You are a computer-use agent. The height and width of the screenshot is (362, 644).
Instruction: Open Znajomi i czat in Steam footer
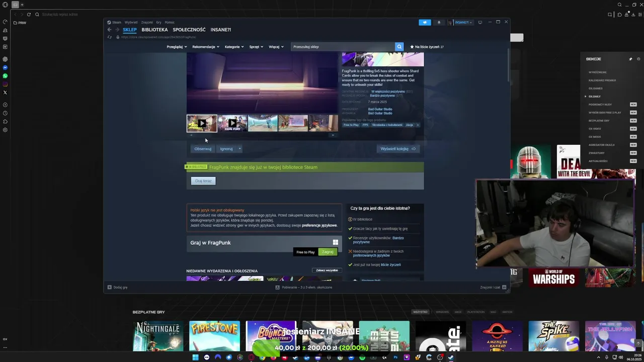[x=494, y=288]
